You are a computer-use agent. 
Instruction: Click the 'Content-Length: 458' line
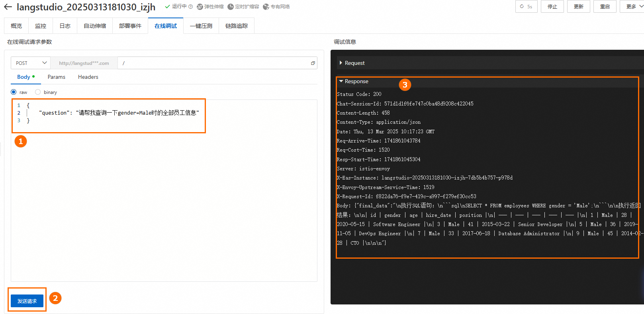click(363, 113)
